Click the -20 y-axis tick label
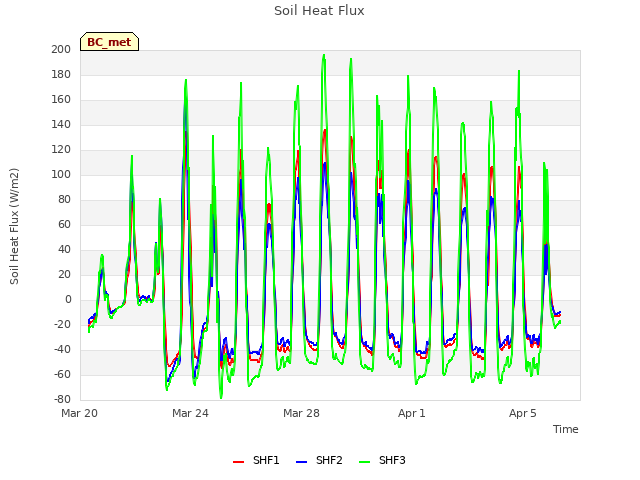The width and height of the screenshot is (640, 480). click(62, 324)
